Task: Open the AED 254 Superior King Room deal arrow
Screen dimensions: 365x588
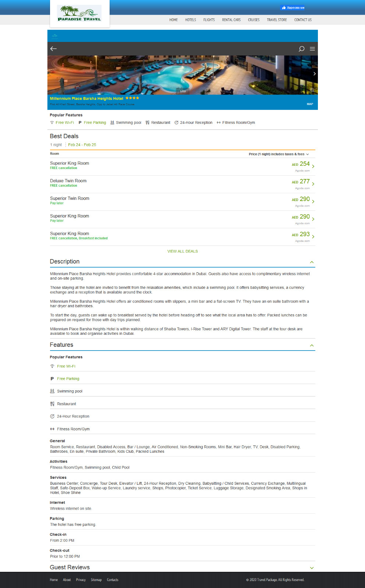Action: 313,166
